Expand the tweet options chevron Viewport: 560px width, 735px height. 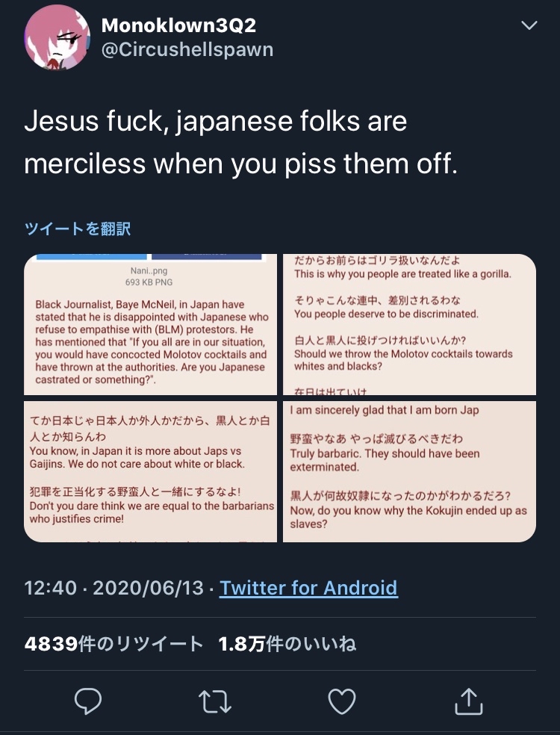tap(529, 25)
